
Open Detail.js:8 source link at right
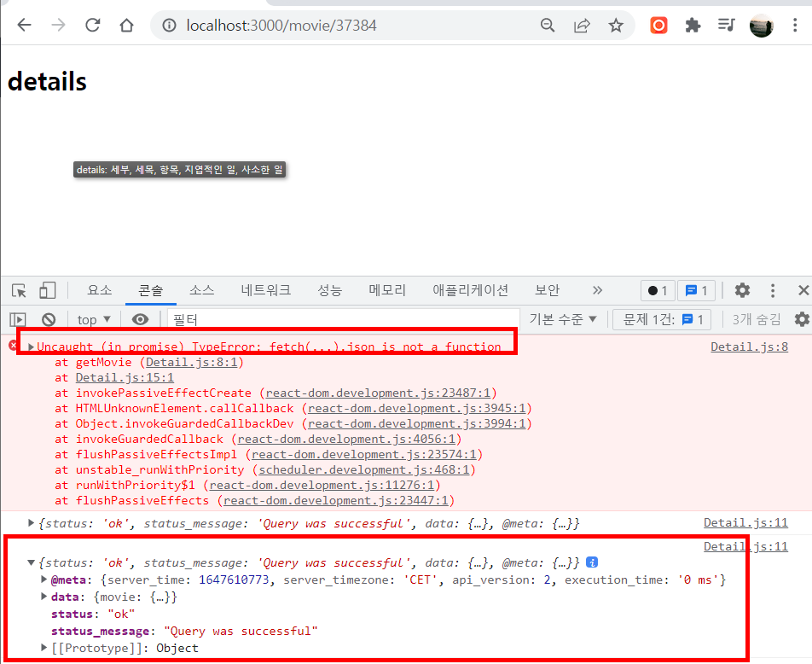coord(750,347)
